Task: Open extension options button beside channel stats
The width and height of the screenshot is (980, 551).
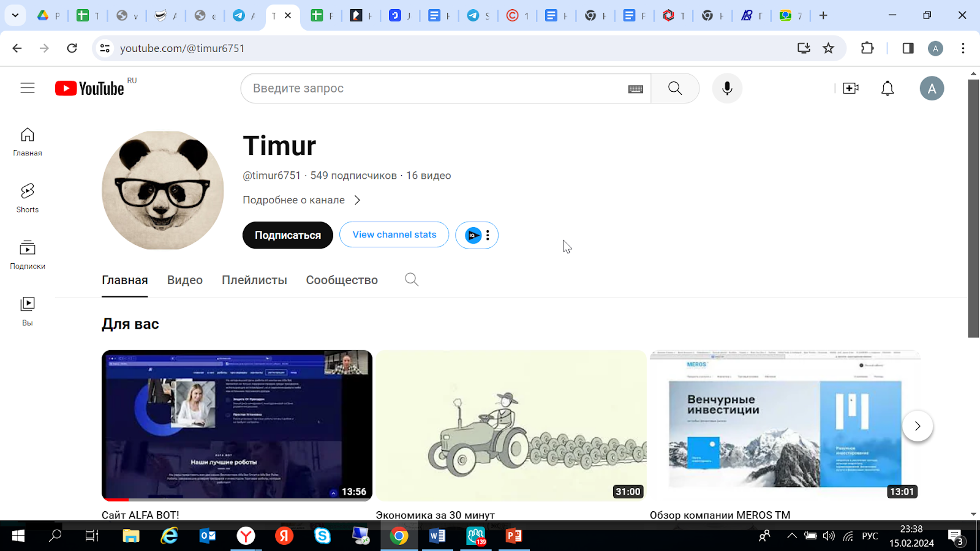Action: coord(477,235)
